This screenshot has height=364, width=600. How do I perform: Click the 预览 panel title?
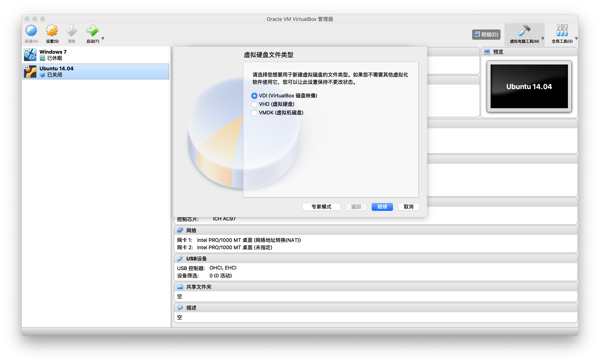click(x=498, y=52)
